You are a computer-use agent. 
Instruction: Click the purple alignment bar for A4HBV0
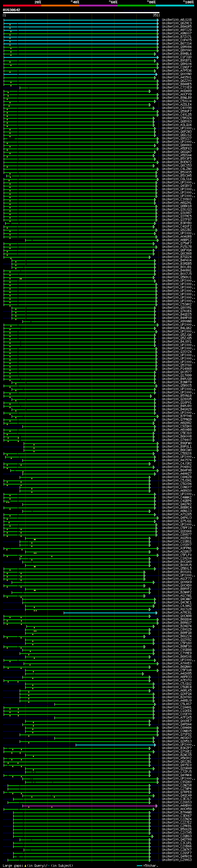90,806
